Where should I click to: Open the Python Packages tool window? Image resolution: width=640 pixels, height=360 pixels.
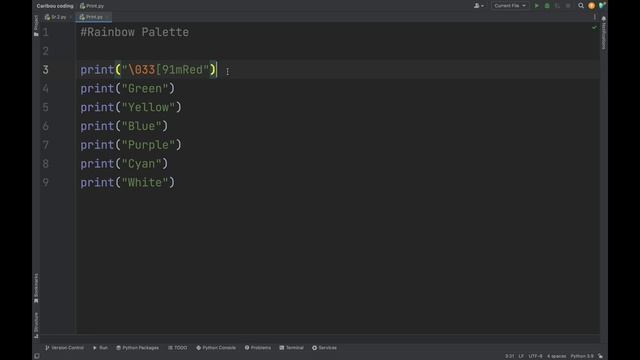tap(138, 348)
